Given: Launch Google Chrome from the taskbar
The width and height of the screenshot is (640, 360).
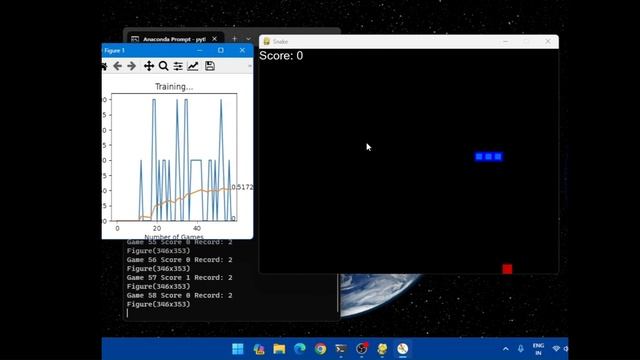Looking at the screenshot, I should [320, 349].
